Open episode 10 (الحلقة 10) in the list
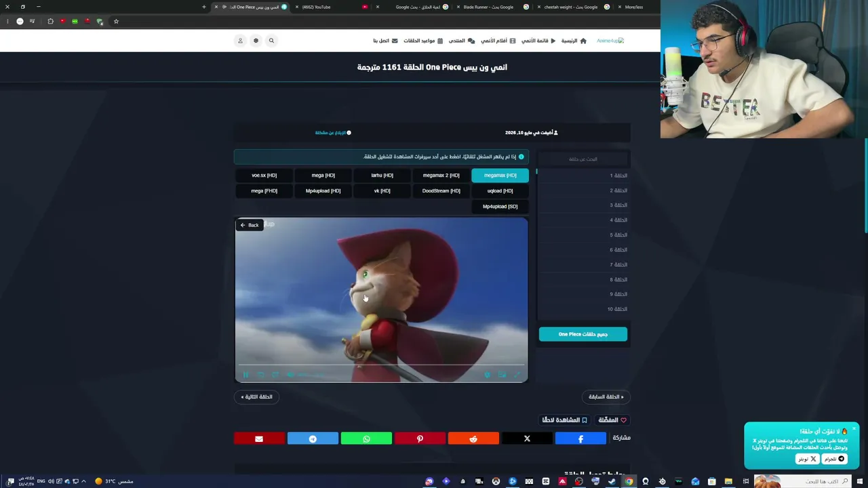This screenshot has height=488, width=868. [583, 309]
